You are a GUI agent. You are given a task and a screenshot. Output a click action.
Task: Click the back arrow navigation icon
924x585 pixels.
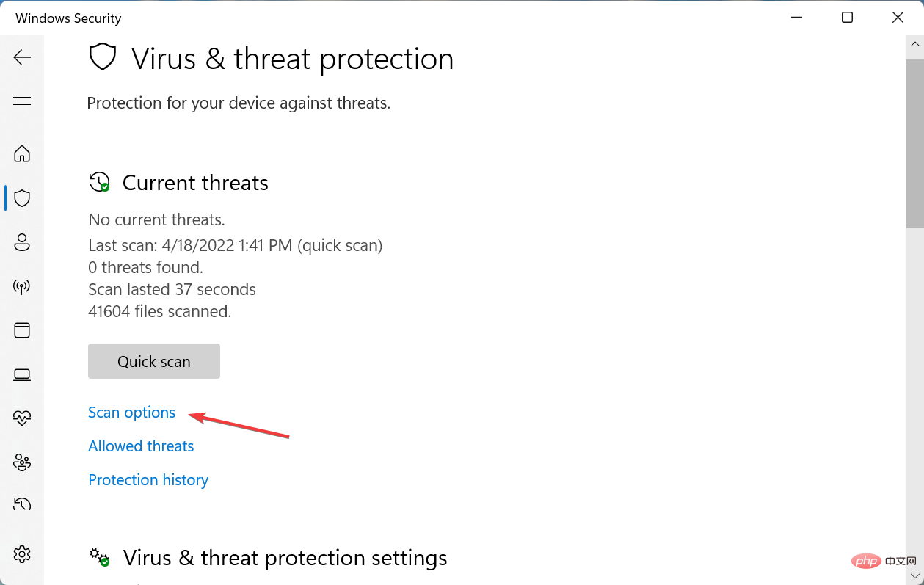coord(22,57)
